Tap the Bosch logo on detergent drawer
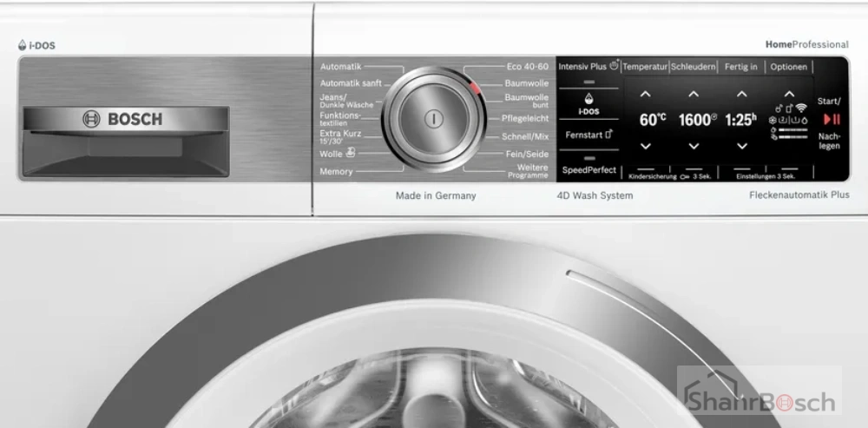The image size is (868, 428). click(x=123, y=119)
